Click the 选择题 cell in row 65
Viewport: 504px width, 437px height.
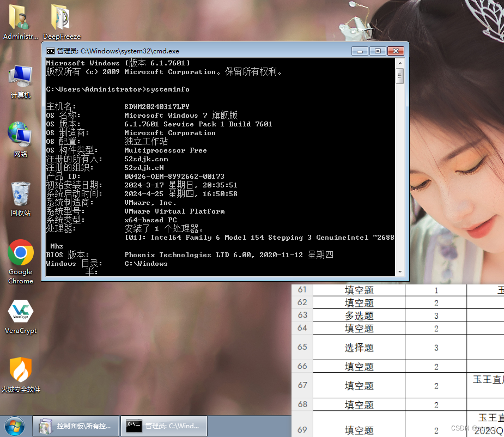coord(359,347)
